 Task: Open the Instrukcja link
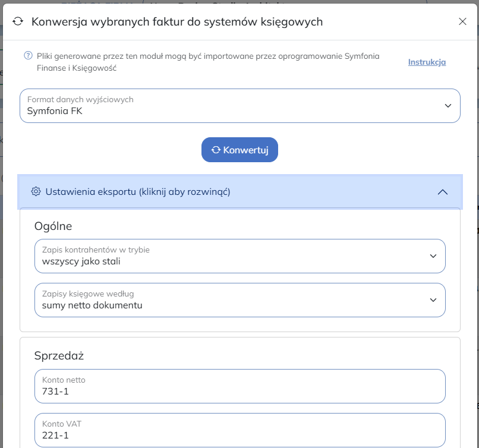[427, 62]
